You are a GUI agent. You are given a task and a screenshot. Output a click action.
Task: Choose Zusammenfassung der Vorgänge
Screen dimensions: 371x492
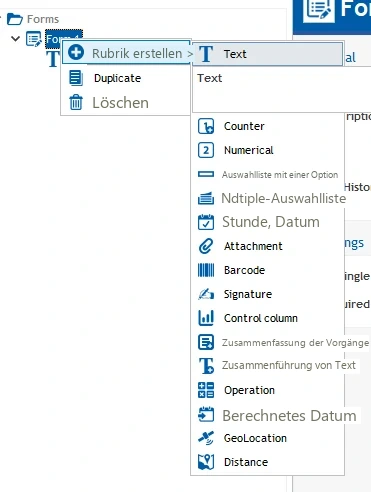(x=295, y=343)
